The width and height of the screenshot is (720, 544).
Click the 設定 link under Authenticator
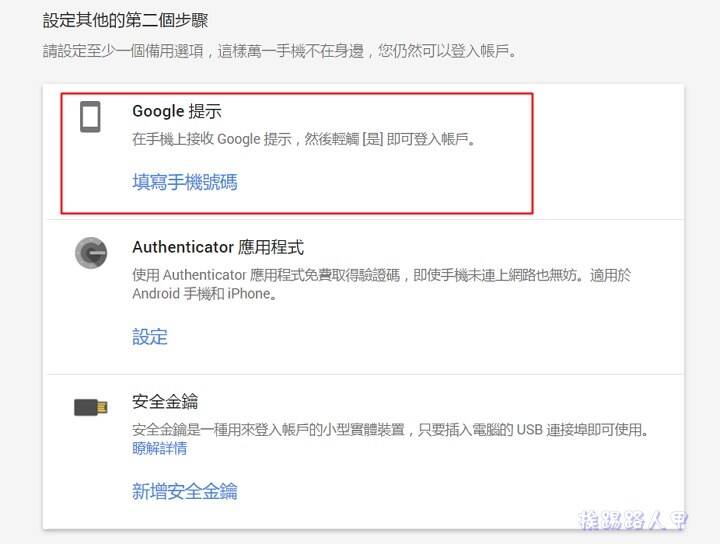pos(150,336)
